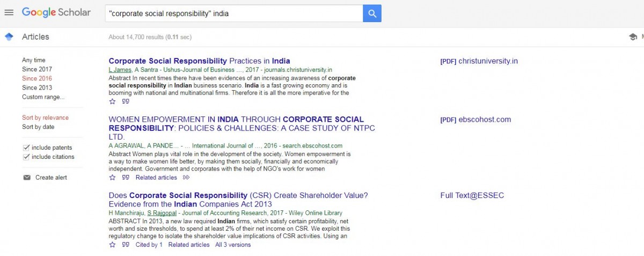Open the hamburger menu next to Google Scholar
The image size is (644, 256).
[x=9, y=13]
